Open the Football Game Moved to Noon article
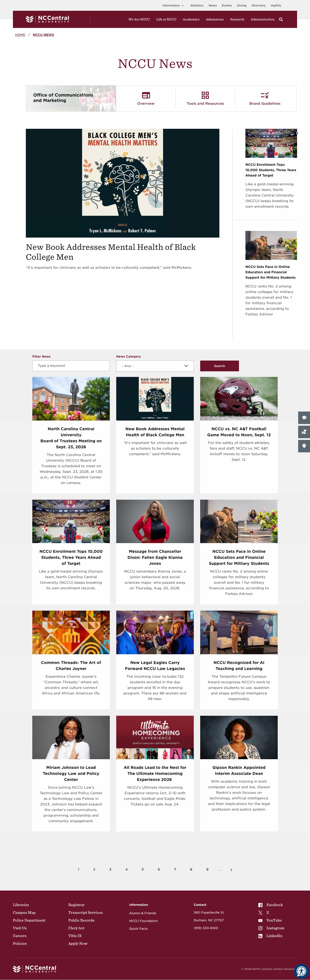Viewport: 310px width, 980px height. (239, 432)
